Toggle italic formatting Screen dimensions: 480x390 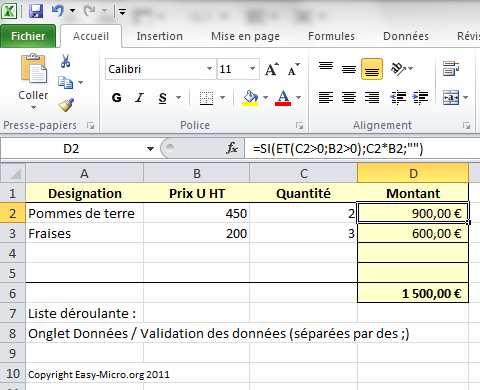pos(139,98)
